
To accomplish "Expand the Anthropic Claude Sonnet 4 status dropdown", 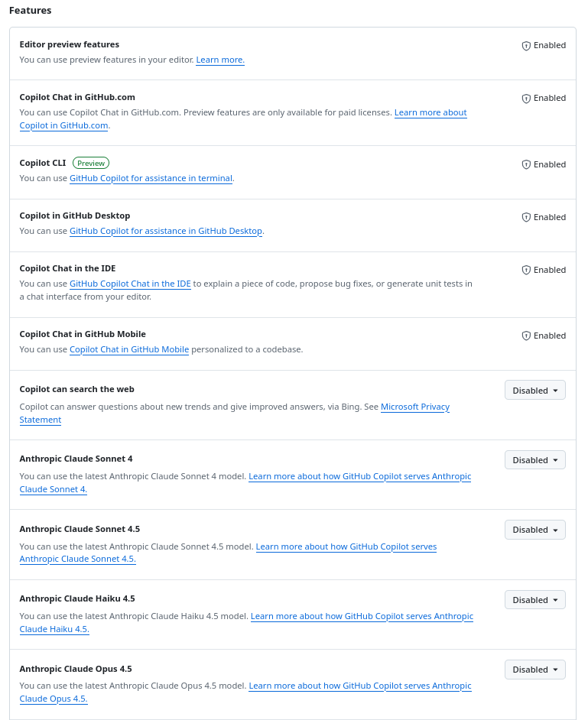I will pos(534,459).
